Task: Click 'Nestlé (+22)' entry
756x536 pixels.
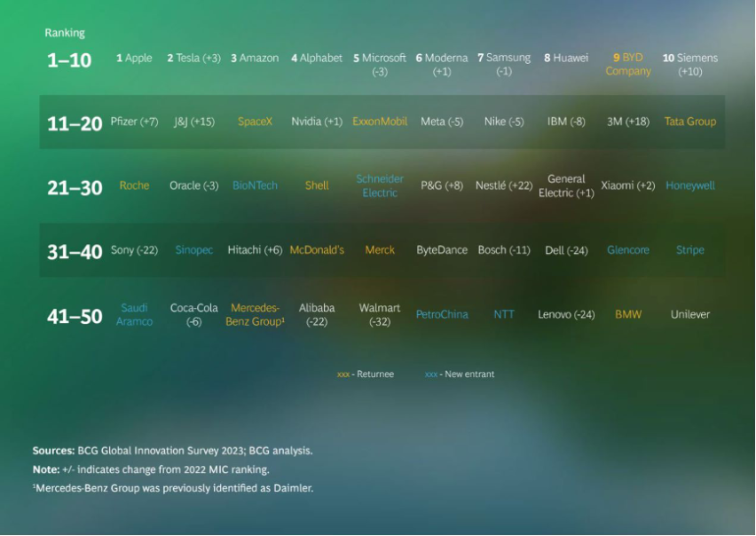Action: point(504,185)
